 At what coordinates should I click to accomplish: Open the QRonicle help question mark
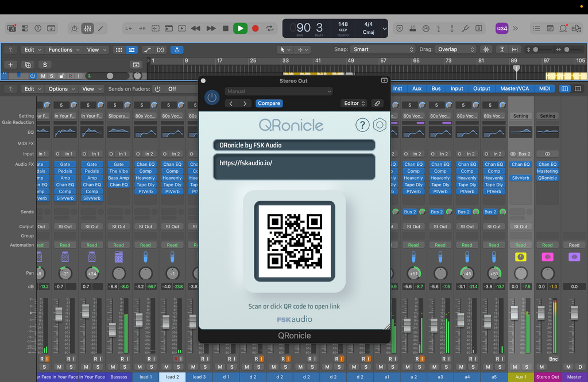pos(362,125)
